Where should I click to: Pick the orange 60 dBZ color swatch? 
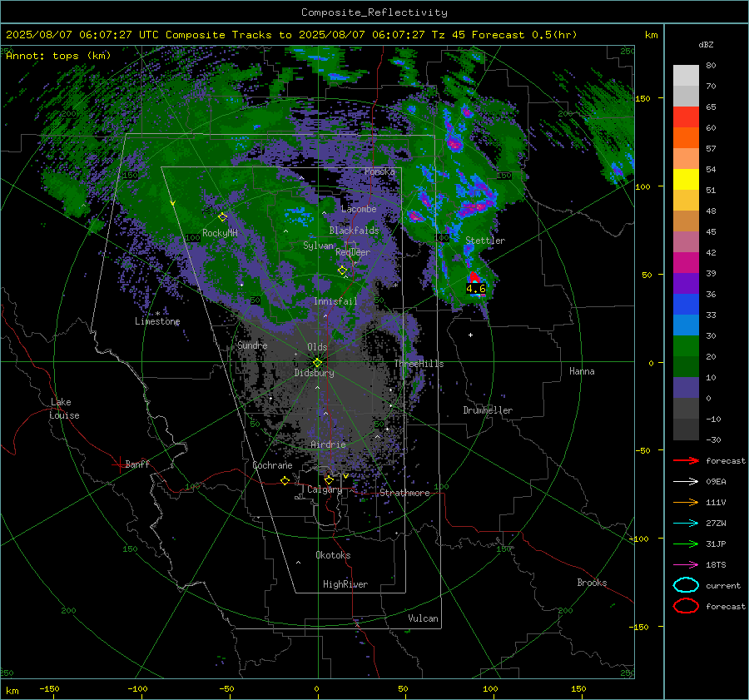click(686, 137)
